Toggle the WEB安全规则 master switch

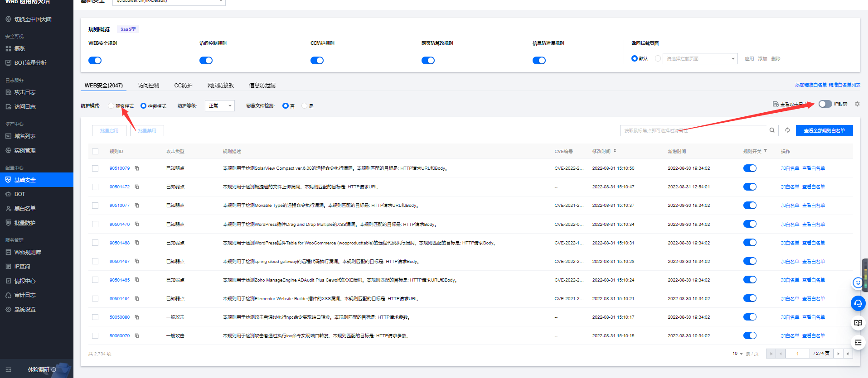(x=95, y=61)
